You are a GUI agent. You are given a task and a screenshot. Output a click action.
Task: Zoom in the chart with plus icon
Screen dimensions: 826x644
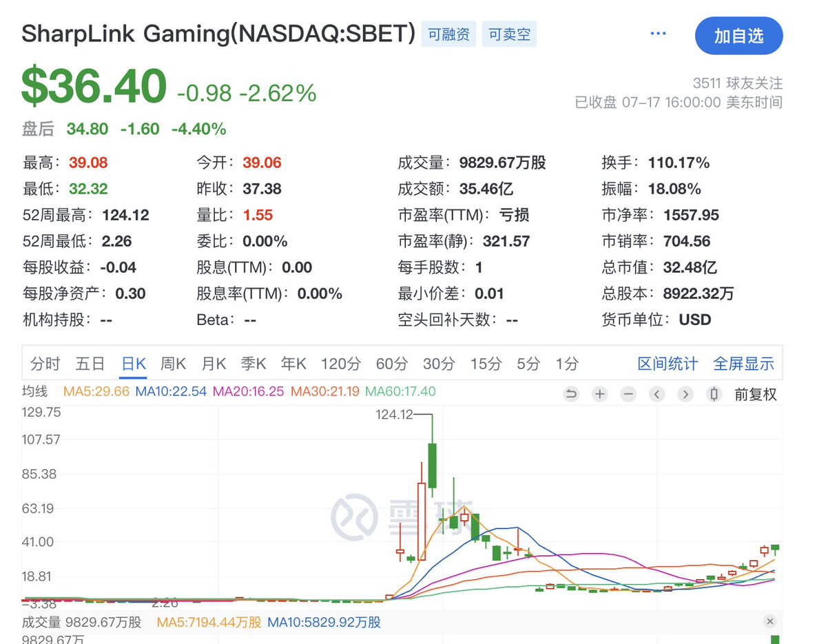click(599, 394)
